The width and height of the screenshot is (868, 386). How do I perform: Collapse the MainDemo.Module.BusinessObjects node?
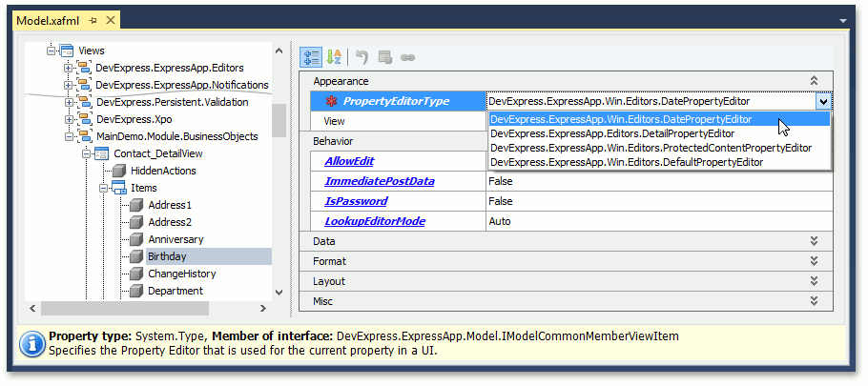point(69,136)
